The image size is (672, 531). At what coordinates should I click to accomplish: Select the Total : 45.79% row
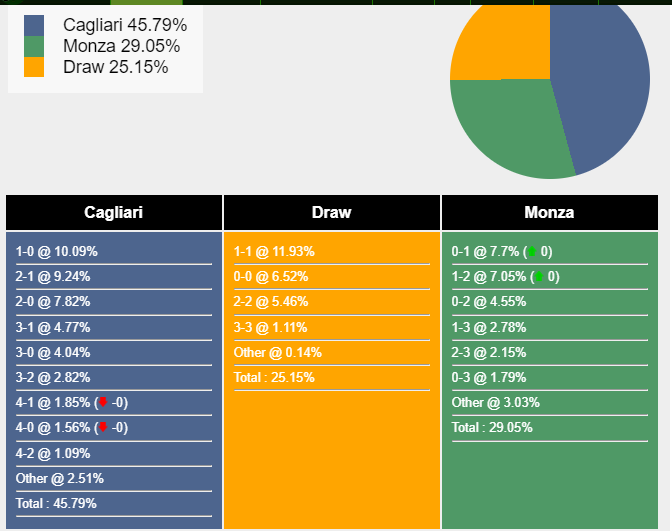114,504
